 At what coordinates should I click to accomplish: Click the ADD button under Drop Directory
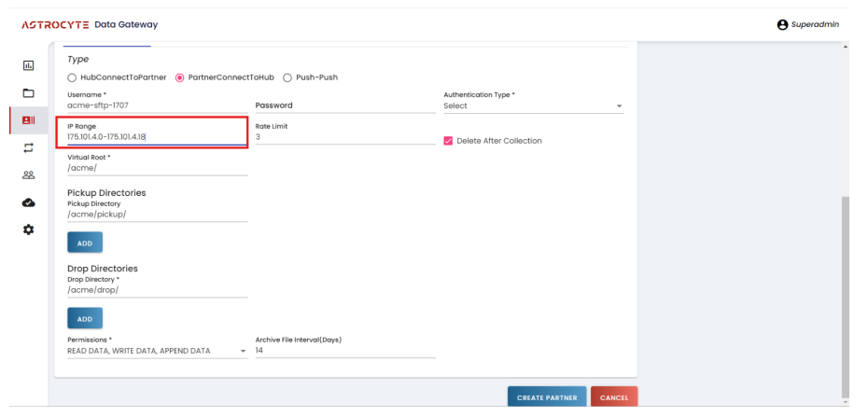point(84,318)
